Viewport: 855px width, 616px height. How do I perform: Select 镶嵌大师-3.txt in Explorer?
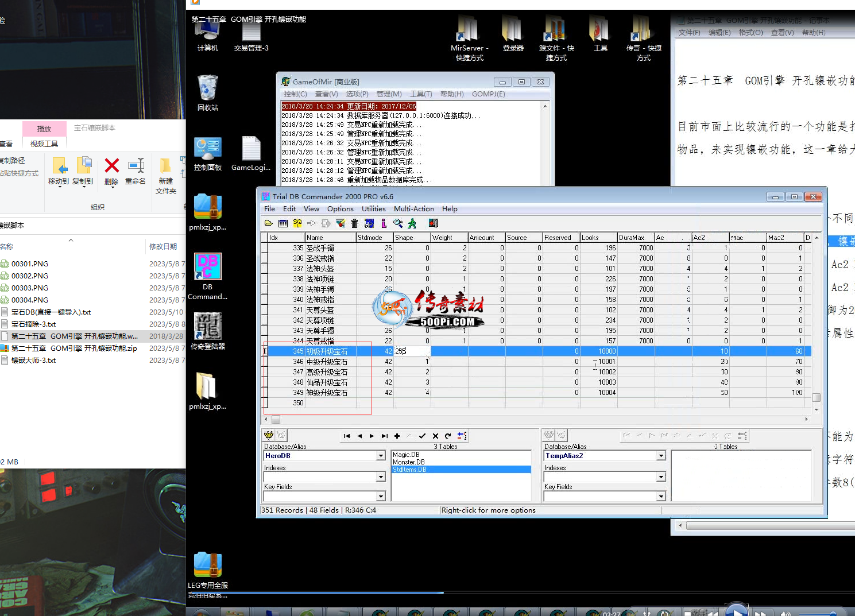click(34, 361)
